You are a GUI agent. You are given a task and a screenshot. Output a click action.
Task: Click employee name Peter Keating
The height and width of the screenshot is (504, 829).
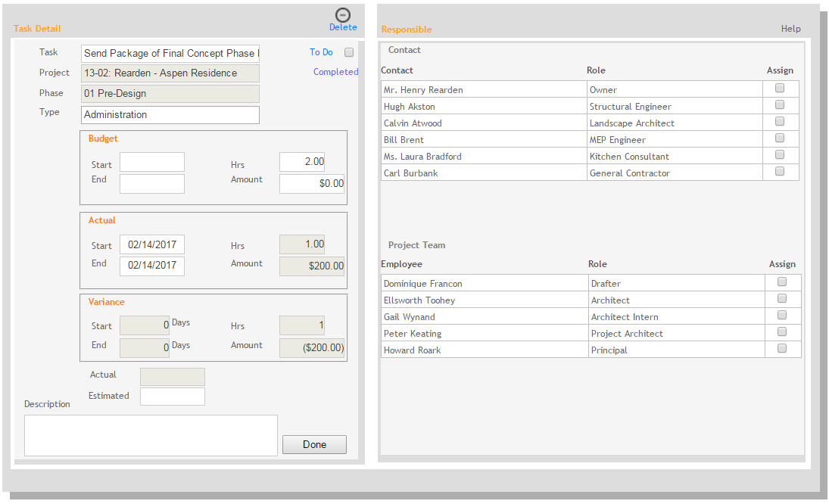413,334
